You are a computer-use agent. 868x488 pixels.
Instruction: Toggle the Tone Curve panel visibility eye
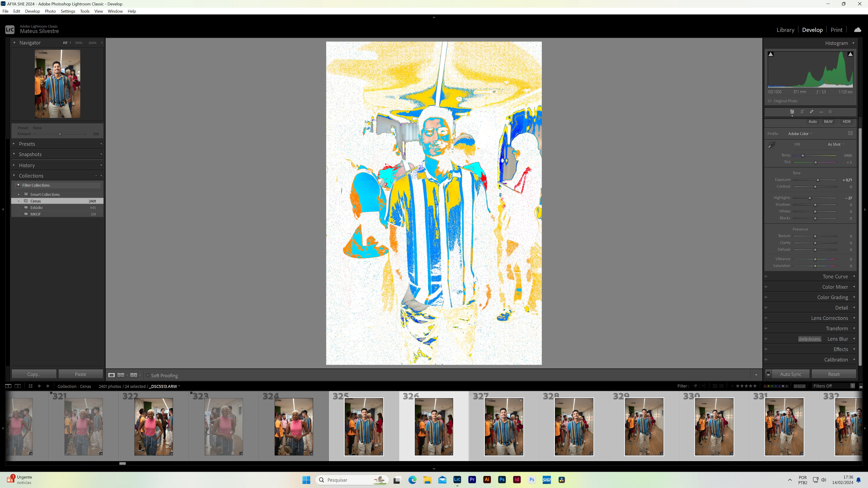tap(766, 277)
